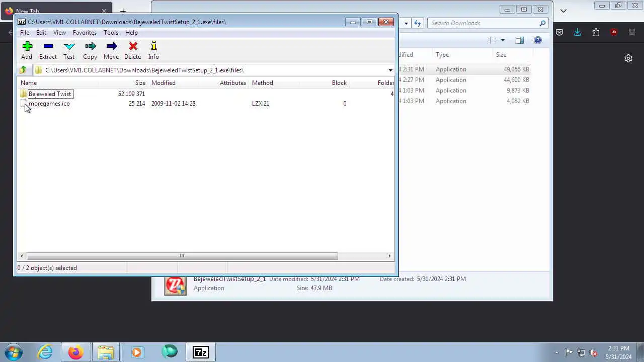
Task: Open the Favorites menu
Action: coord(85,33)
